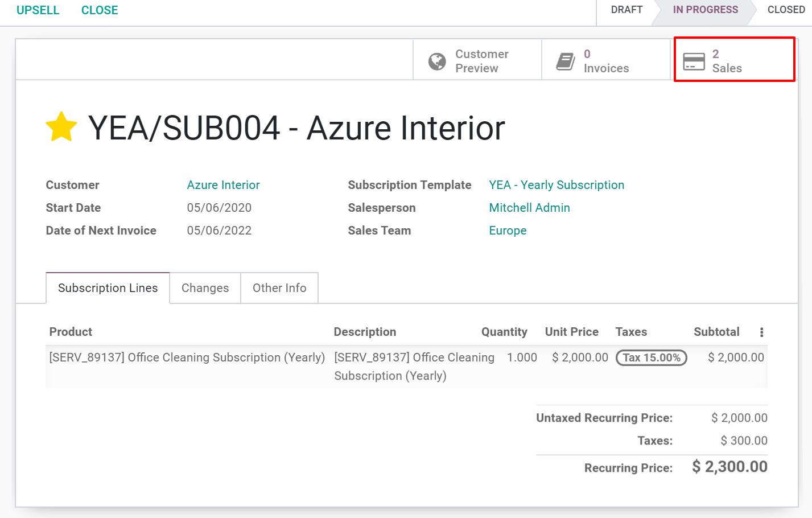Open the Other Info tab
The image size is (812, 518).
[279, 288]
